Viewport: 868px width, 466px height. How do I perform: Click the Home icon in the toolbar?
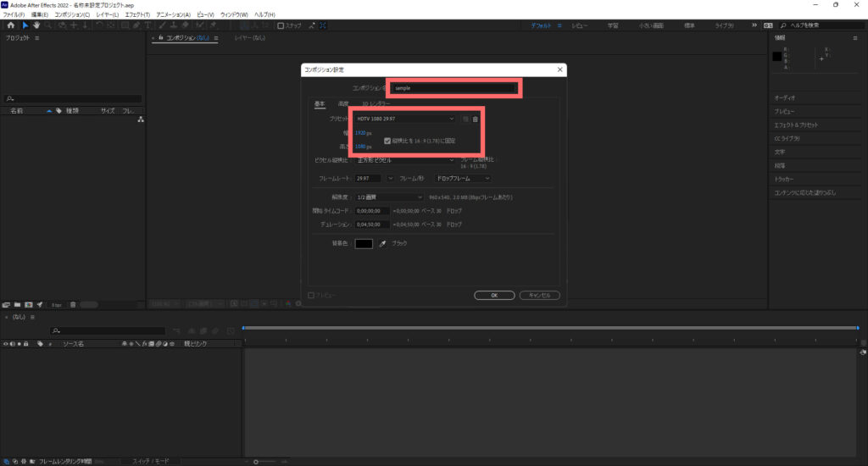click(11, 25)
